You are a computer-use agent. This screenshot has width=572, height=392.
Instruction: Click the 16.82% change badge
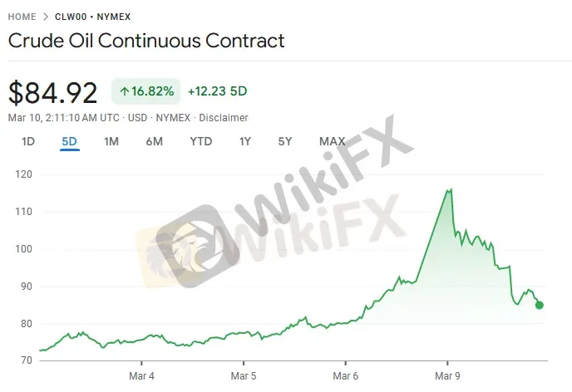point(145,91)
